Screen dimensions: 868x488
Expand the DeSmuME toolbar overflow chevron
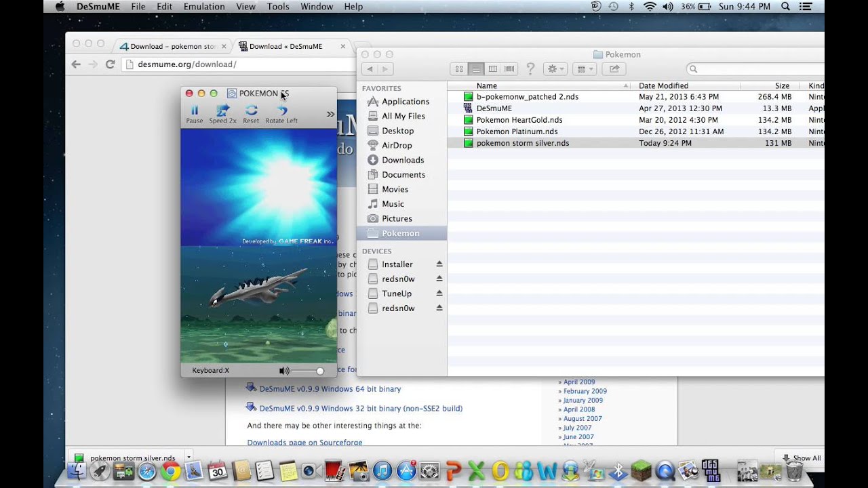[330, 114]
